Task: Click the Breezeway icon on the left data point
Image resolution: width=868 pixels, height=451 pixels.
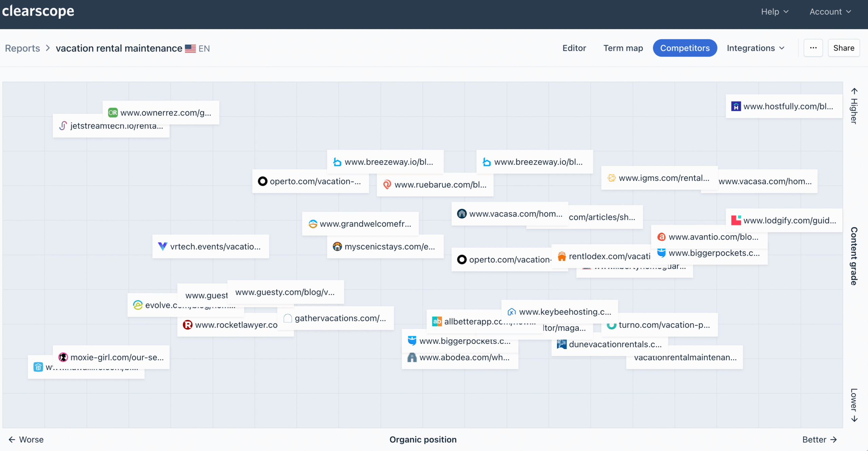Action: click(x=337, y=162)
